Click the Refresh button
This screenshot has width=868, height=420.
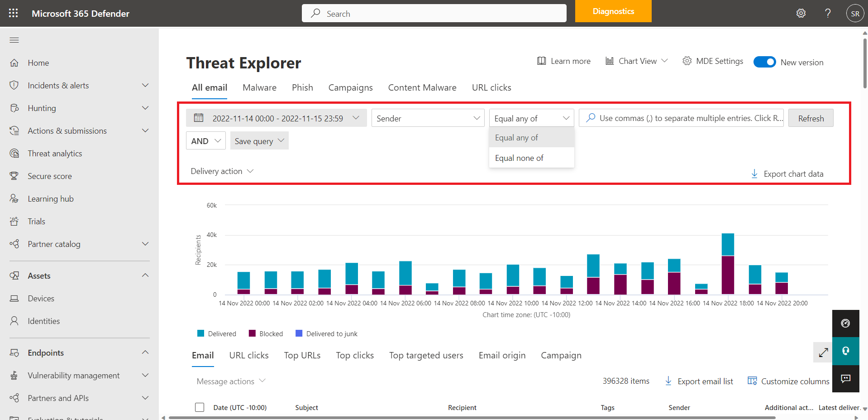811,118
